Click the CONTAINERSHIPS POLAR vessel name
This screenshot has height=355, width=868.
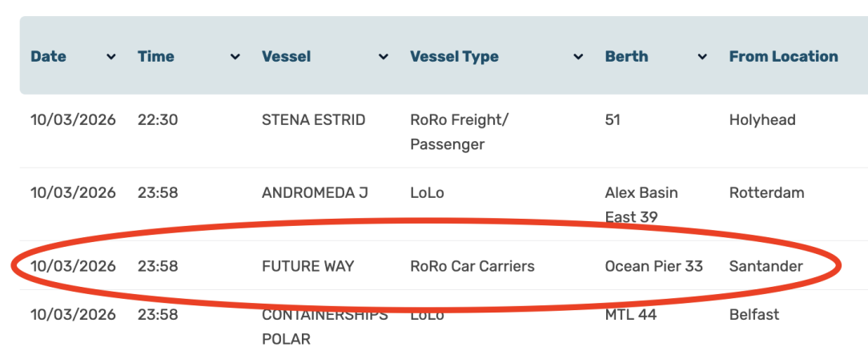pos(324,326)
